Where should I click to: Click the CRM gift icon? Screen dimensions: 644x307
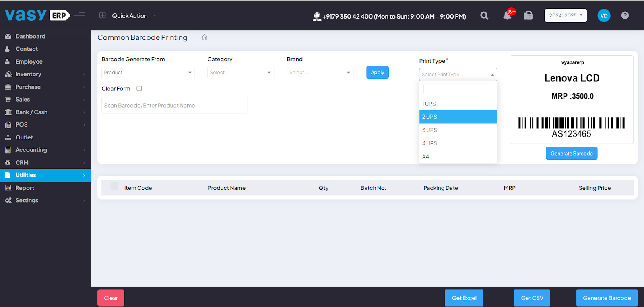[8, 162]
